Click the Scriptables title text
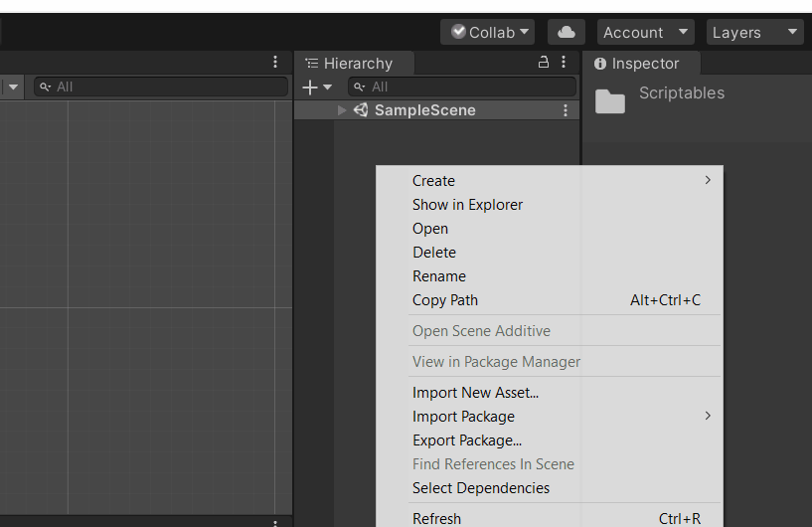 [x=682, y=92]
